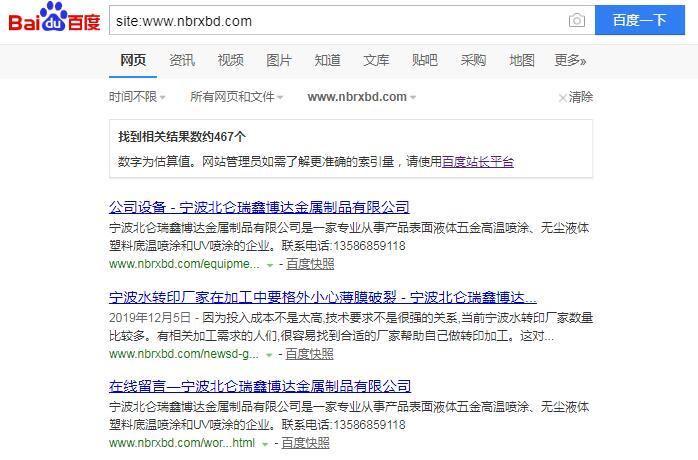Open the 宁波水转印厂家 result title

tap(323, 297)
